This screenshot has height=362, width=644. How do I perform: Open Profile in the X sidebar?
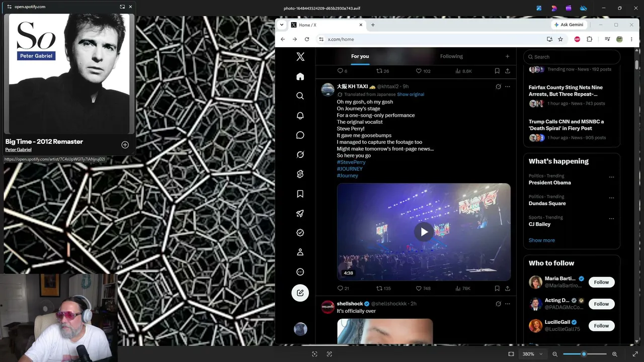300,252
